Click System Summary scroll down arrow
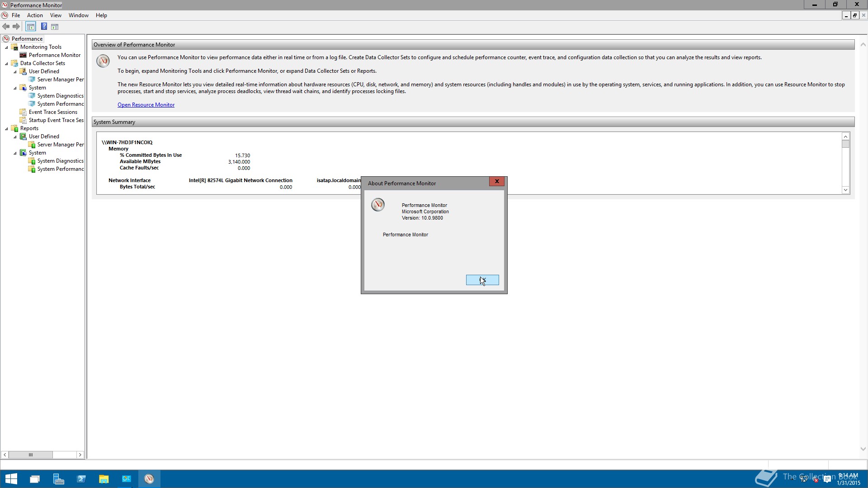 point(845,190)
